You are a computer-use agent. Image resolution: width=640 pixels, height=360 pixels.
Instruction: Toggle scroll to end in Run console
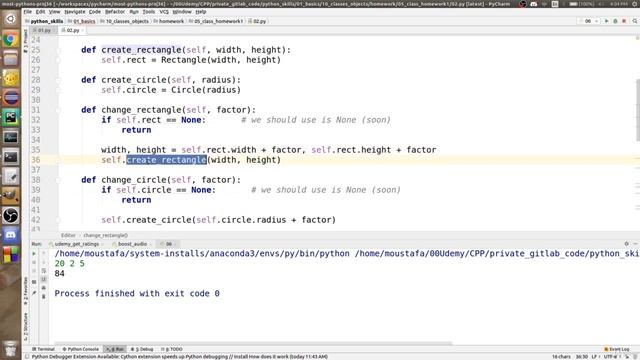coord(44,279)
